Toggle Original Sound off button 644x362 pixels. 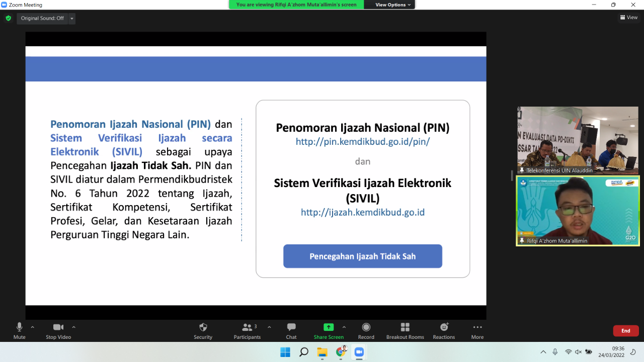click(x=42, y=18)
